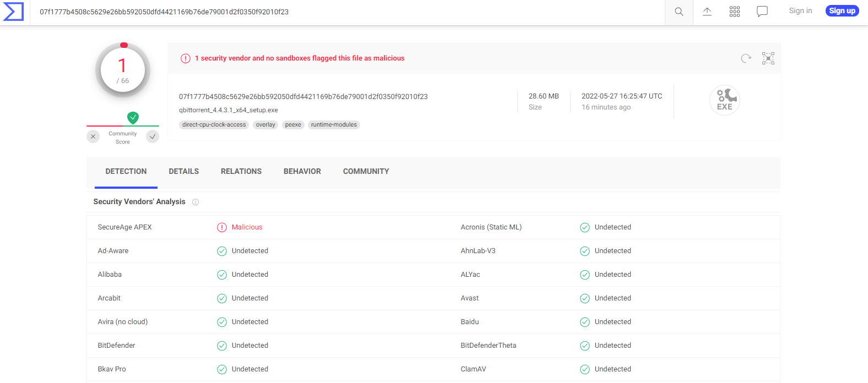Click the BitDefenderTheta vendor name

(x=489, y=346)
